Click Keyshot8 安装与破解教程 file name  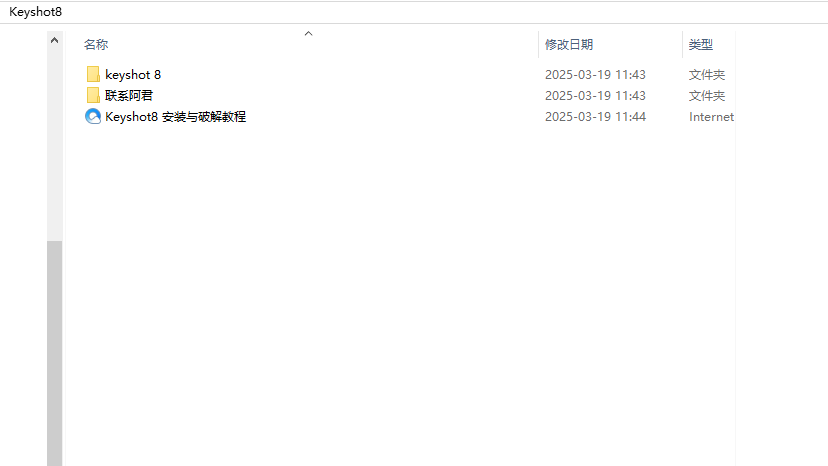click(x=175, y=117)
